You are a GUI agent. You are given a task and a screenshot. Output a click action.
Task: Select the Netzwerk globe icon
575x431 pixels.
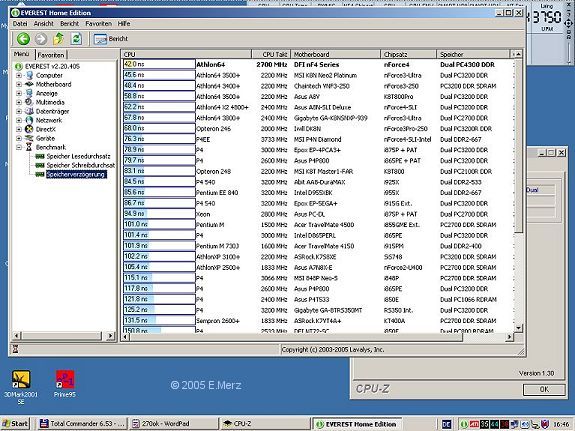coord(29,120)
